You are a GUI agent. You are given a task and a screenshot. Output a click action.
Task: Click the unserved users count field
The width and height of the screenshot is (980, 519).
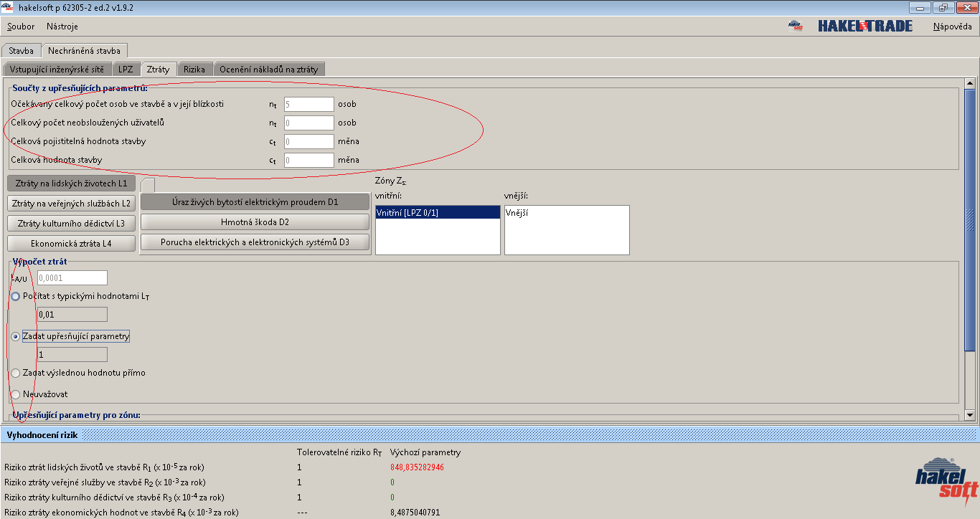pos(309,123)
